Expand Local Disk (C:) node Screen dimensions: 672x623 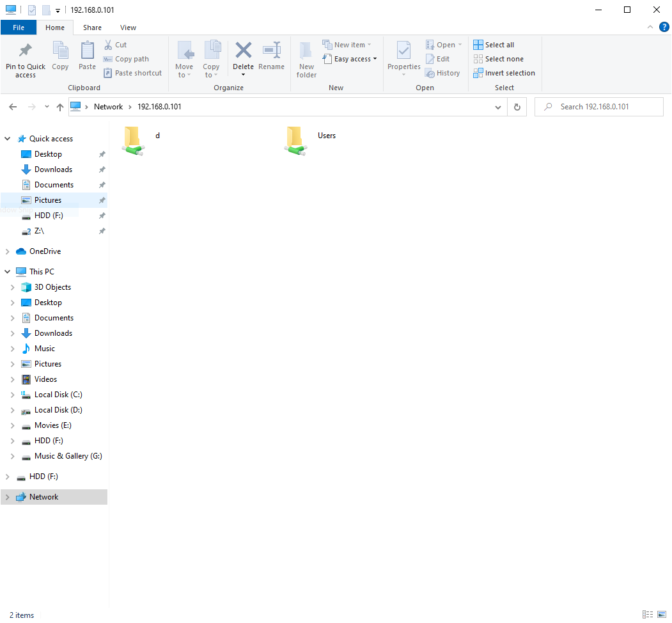[x=12, y=395]
